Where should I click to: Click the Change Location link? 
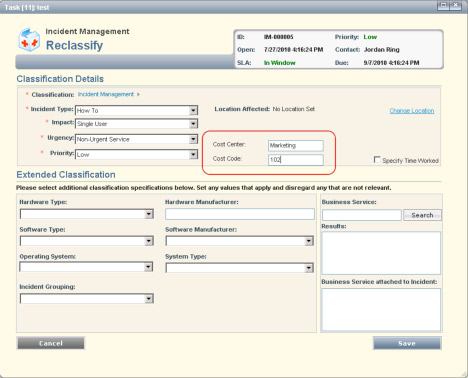[x=412, y=111]
